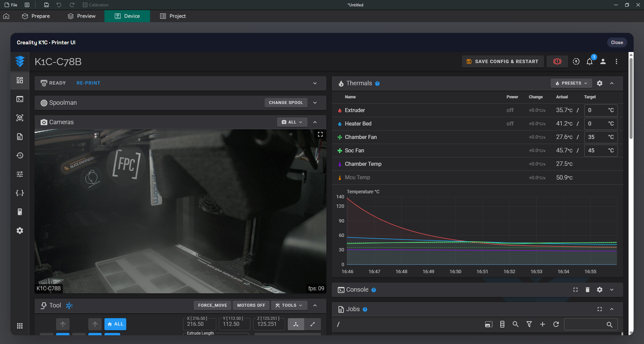The image size is (644, 344).
Task: Open the Console page from sidebar
Action: tap(20, 99)
